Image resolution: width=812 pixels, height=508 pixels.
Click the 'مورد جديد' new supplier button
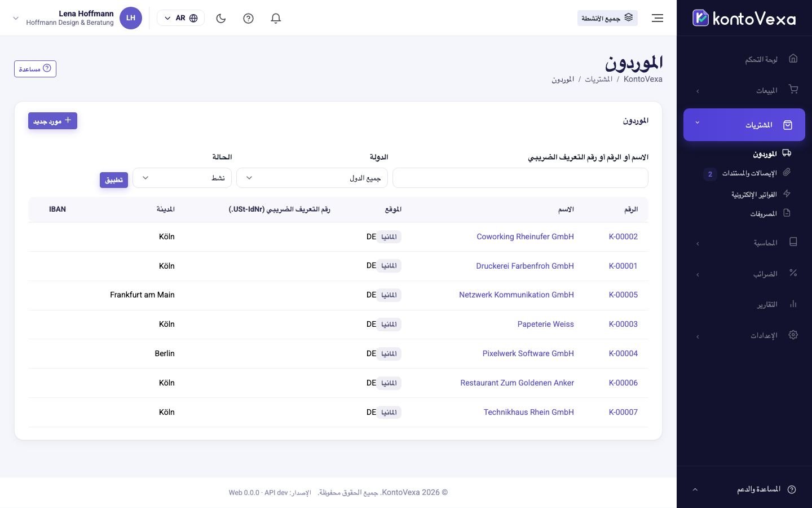[x=52, y=121]
